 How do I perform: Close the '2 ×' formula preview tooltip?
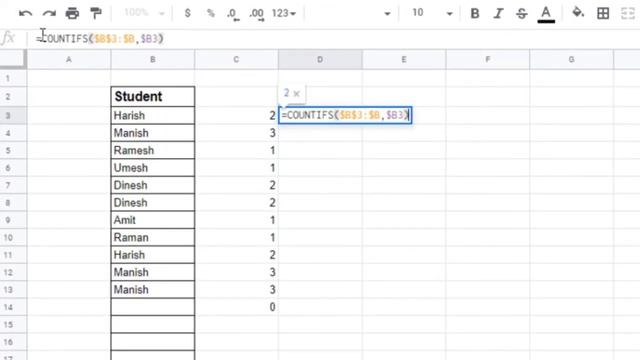click(x=297, y=94)
